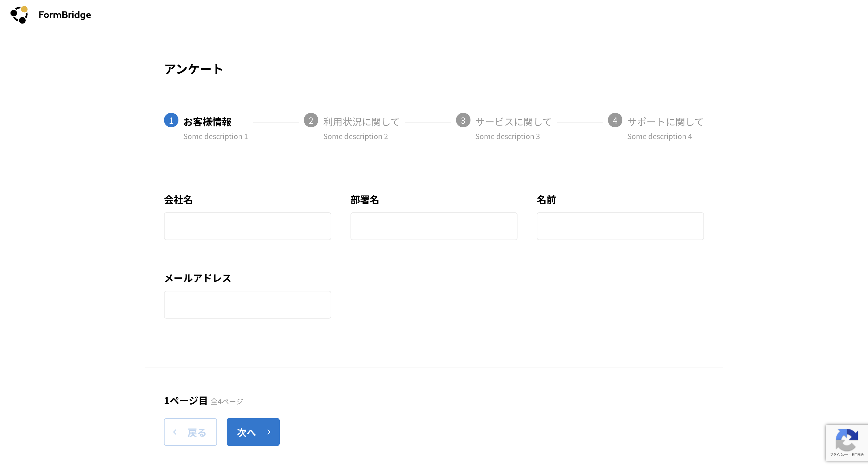868x467 pixels.
Task: Select step 4 numbered circle icon
Action: click(615, 120)
